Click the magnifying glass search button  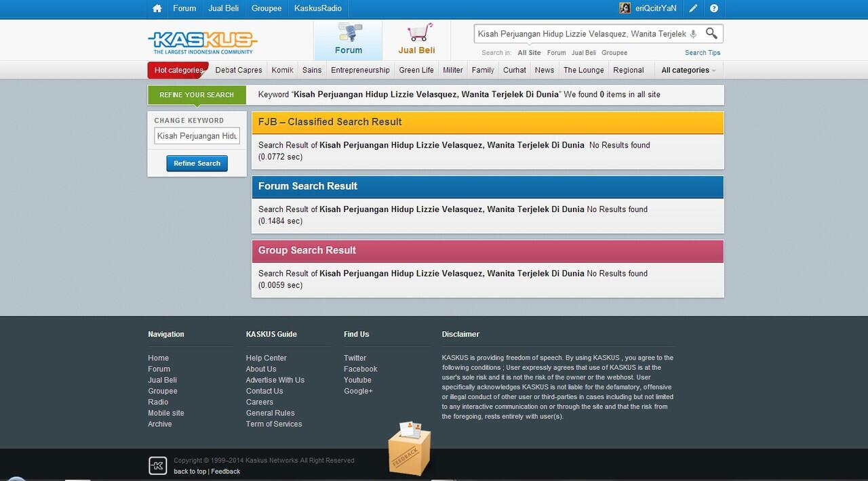[x=711, y=33]
